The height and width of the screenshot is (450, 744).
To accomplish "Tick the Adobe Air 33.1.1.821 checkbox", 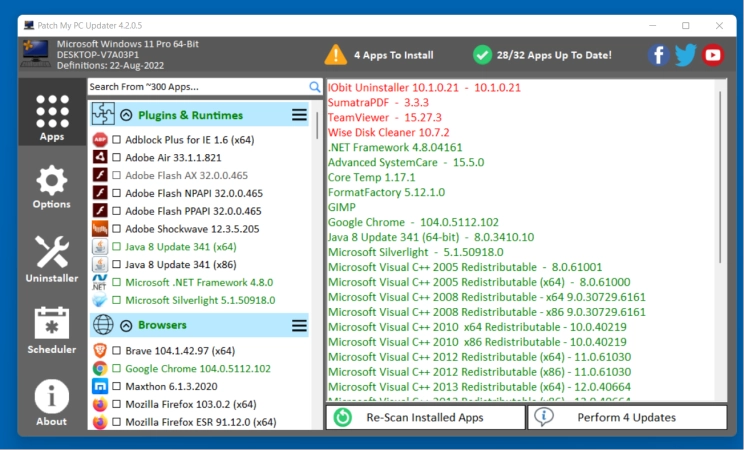I will 116,157.
